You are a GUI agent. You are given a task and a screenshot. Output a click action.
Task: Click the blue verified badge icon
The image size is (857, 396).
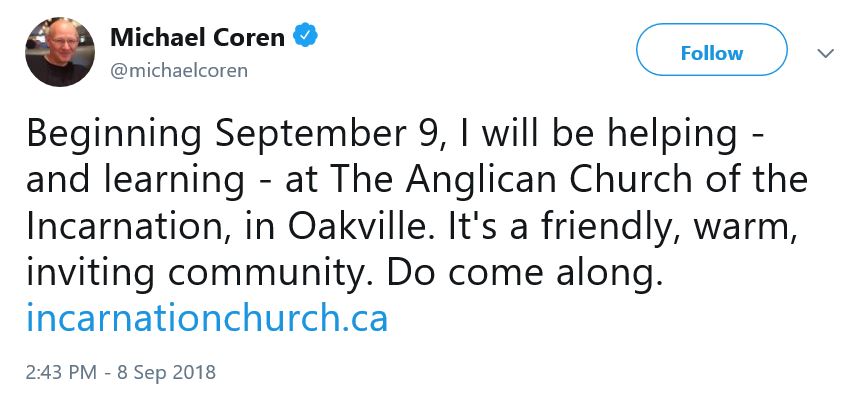[x=305, y=36]
